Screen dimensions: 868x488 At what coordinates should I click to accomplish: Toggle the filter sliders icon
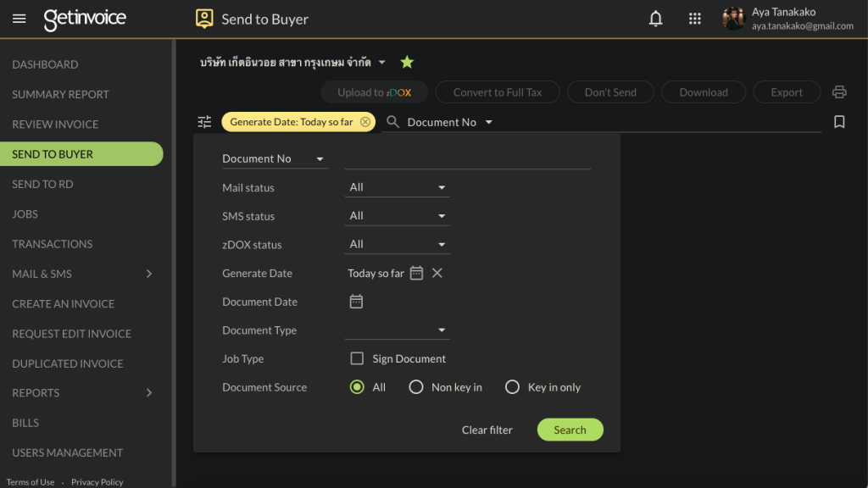[x=204, y=122]
